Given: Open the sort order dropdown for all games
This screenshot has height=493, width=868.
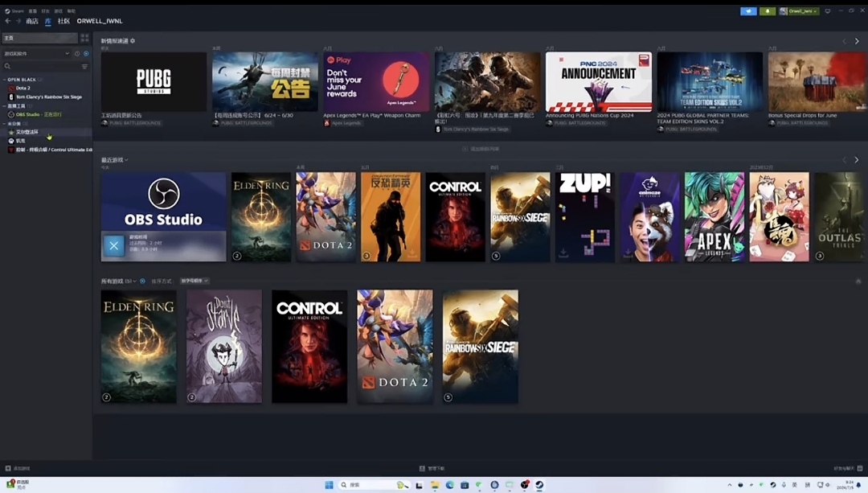Looking at the screenshot, I should click(194, 281).
